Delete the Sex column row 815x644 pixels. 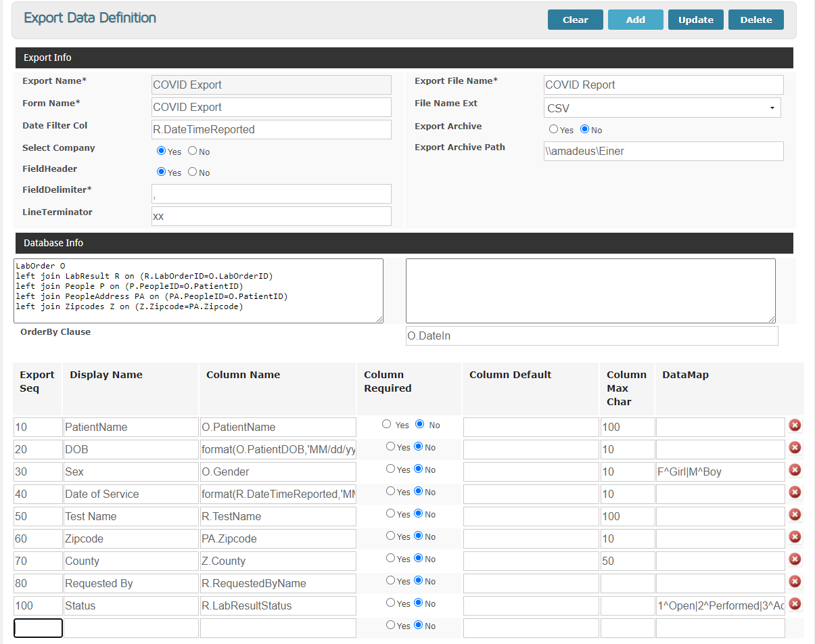click(795, 469)
